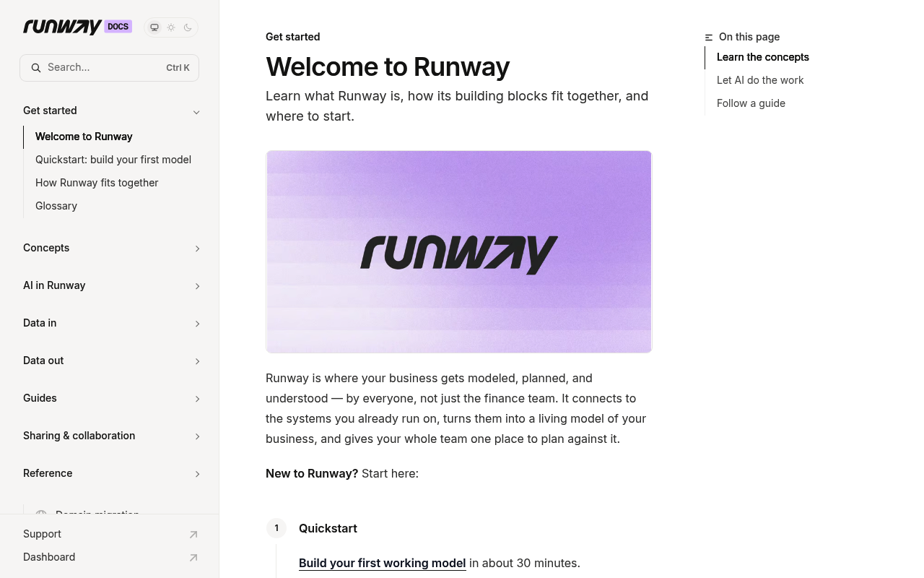Expand the AI in Runway section
Viewport: 924px width, 578px height.
[112, 285]
